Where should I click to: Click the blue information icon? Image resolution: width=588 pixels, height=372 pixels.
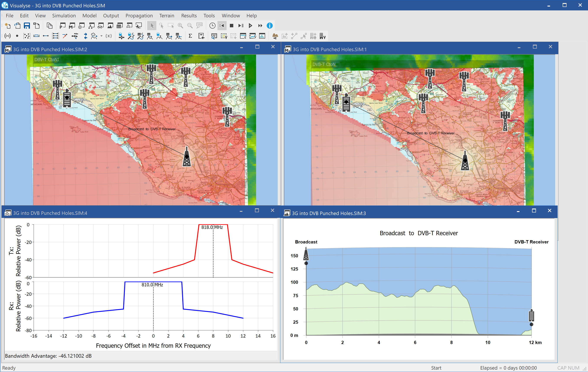coord(269,26)
